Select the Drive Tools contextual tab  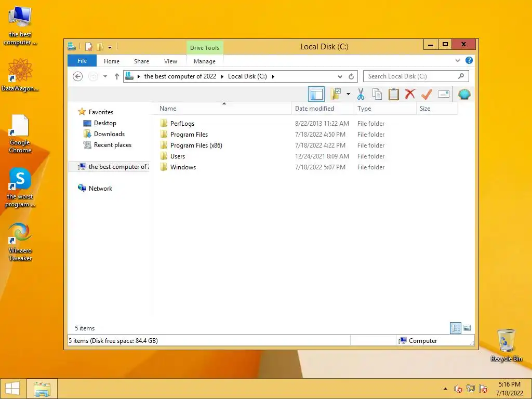[x=205, y=48]
